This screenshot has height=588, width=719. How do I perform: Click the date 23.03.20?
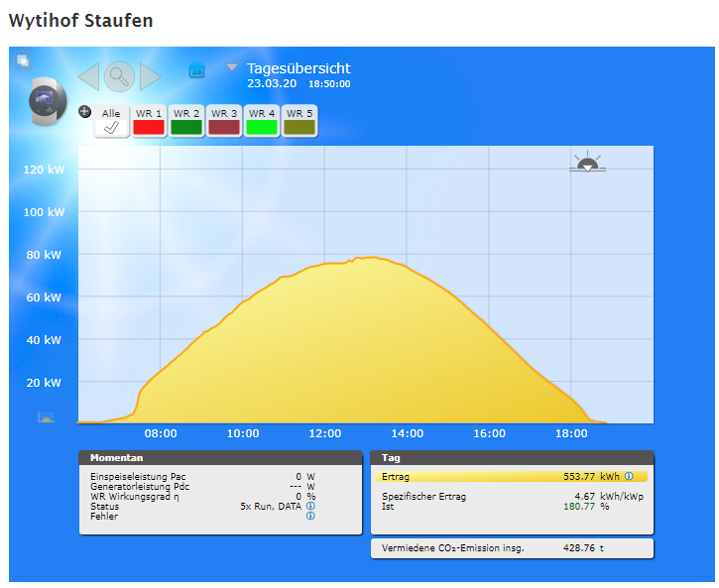(x=272, y=84)
